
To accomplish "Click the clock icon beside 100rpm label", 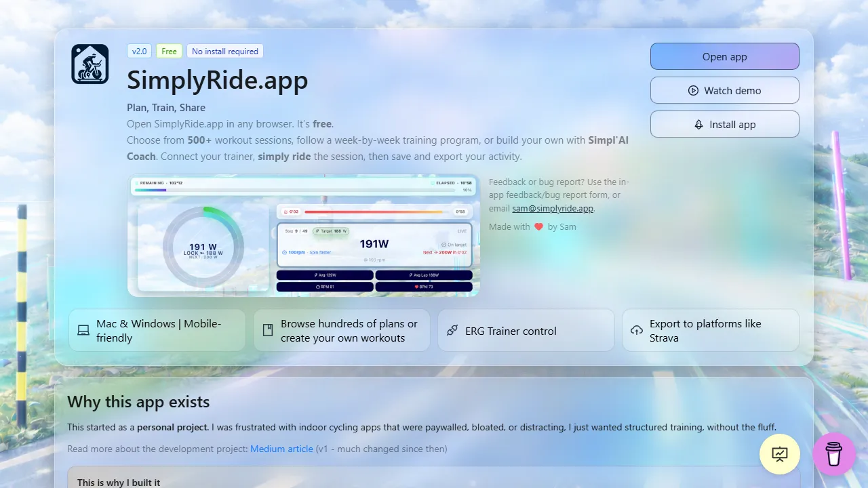I will click(284, 252).
